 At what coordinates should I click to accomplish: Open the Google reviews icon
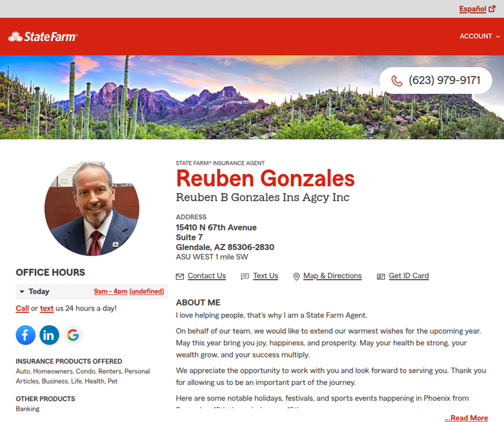point(73,335)
